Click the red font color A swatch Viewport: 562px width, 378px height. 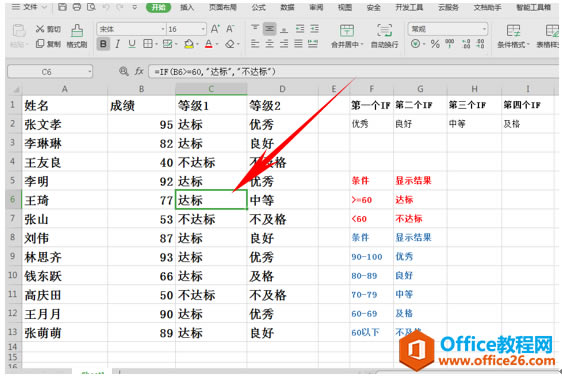coord(209,44)
